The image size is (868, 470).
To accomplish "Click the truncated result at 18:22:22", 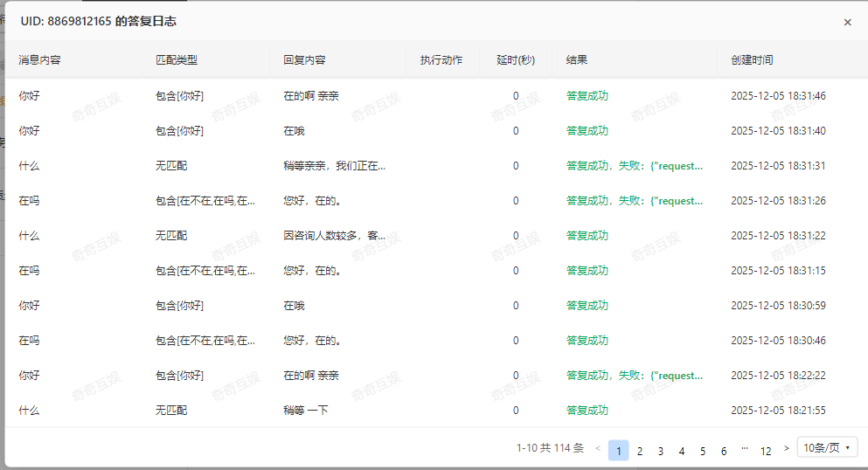I will (635, 376).
